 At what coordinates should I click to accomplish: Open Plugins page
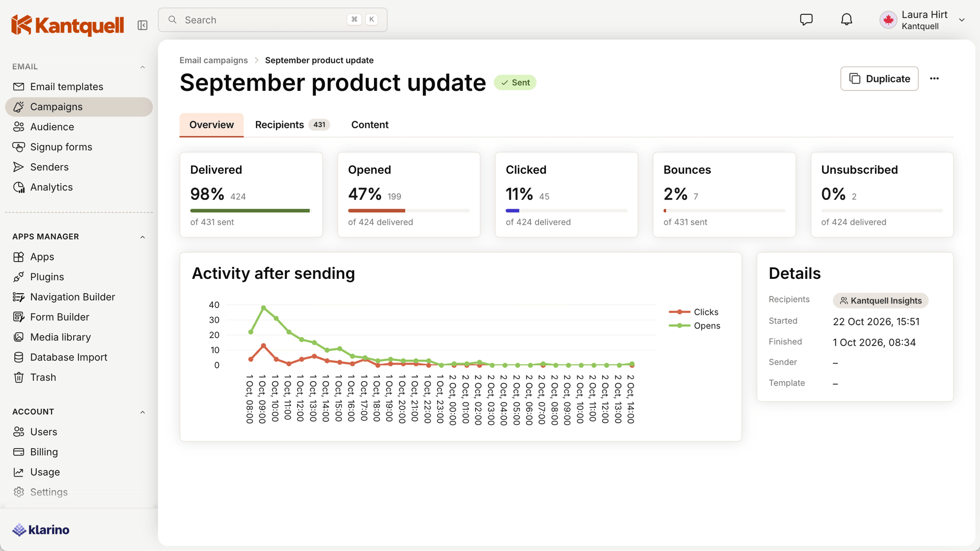[x=79, y=277]
